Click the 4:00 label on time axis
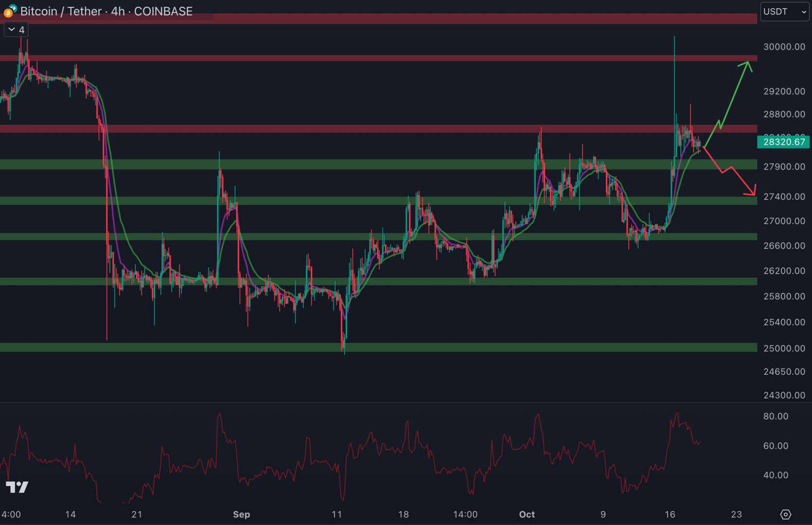Screen dimensions: 812x525 tap(11, 514)
